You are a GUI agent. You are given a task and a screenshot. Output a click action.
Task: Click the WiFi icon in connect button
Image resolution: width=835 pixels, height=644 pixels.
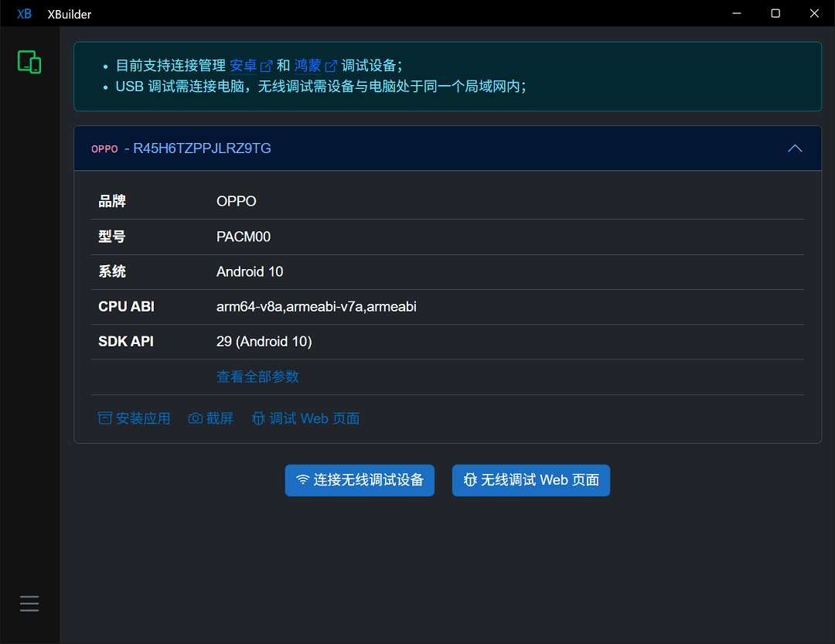[302, 480]
